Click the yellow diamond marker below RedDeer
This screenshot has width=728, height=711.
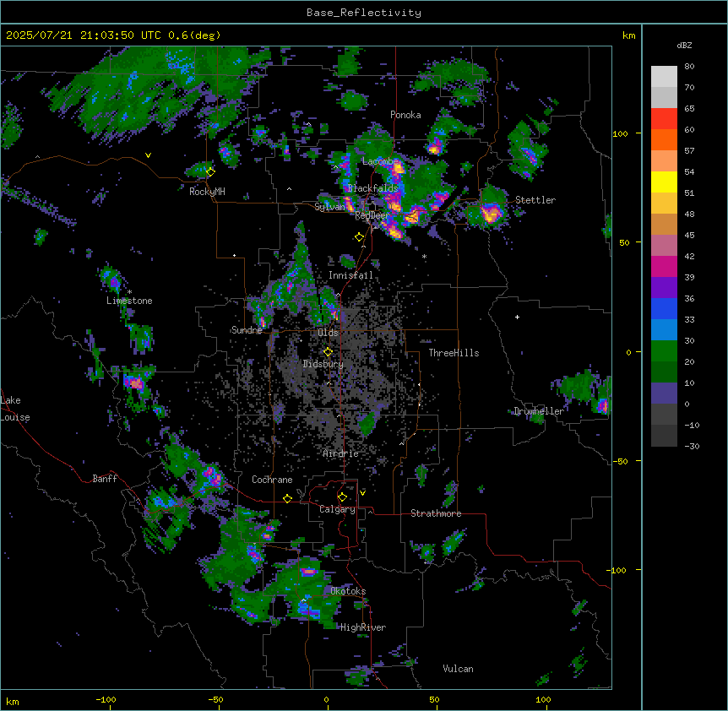pyautogui.click(x=359, y=237)
